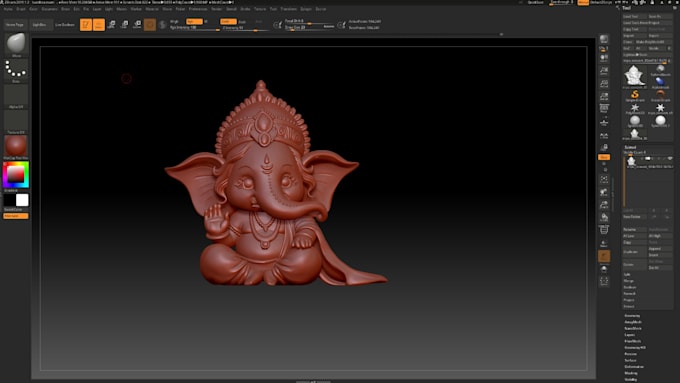The height and width of the screenshot is (383, 680).
Task: Click the BPR render icon
Action: (x=604, y=39)
